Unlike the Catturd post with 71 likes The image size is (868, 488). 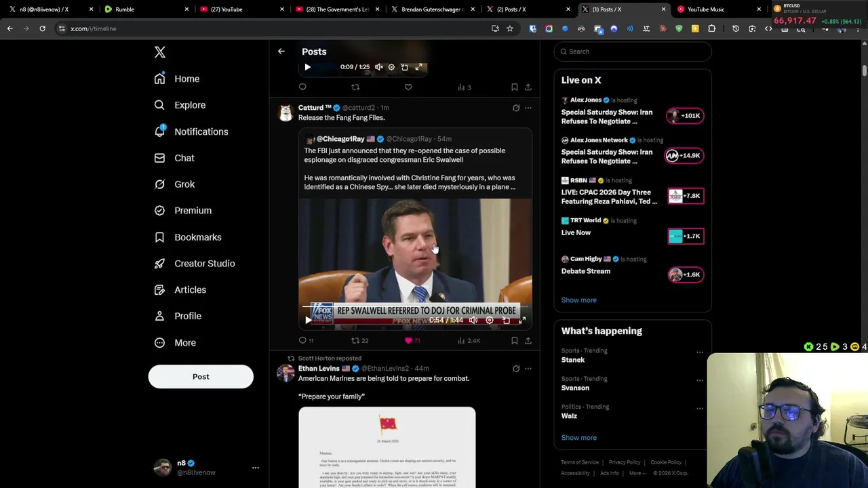click(412, 340)
